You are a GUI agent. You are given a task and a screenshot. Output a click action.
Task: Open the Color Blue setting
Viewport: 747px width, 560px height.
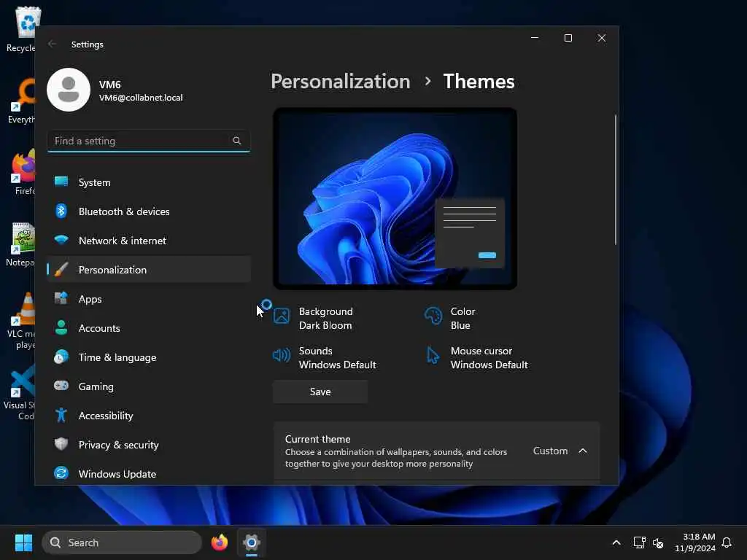(450, 319)
